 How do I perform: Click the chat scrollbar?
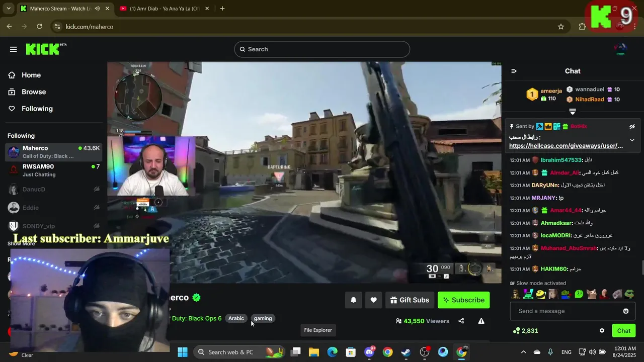(x=642, y=266)
